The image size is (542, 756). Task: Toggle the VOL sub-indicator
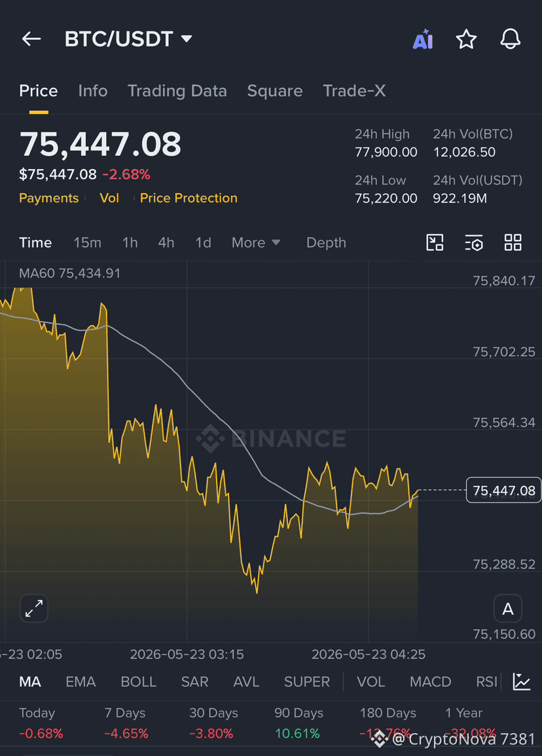(370, 682)
